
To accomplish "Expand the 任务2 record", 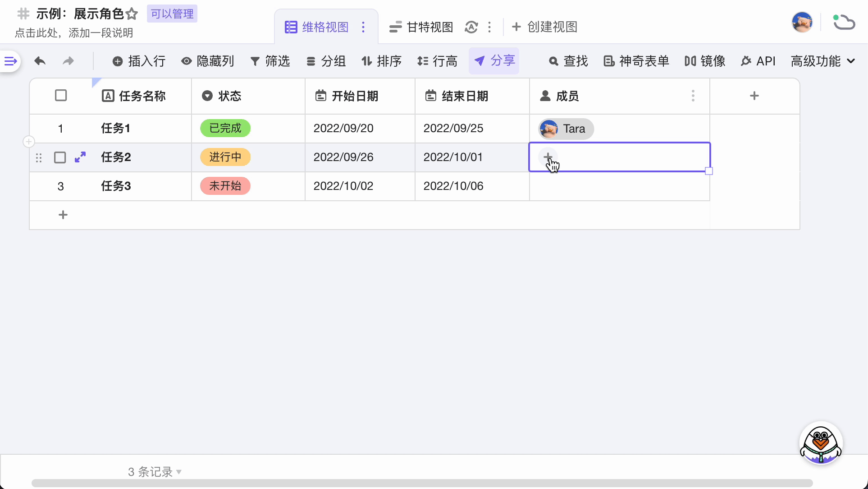I will [x=80, y=157].
